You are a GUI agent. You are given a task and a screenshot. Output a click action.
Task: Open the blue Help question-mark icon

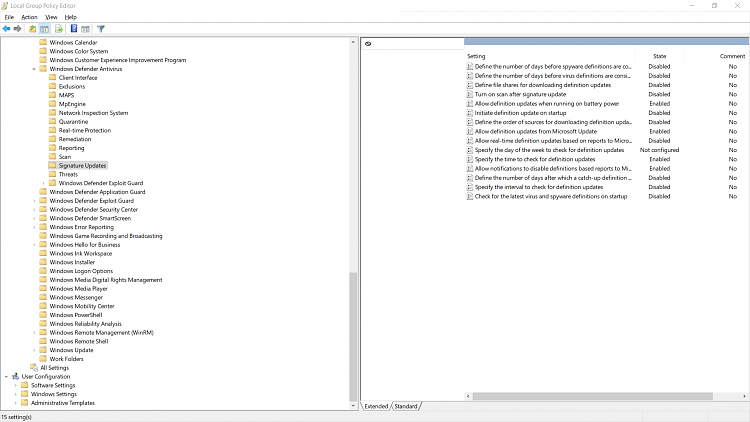tap(74, 29)
